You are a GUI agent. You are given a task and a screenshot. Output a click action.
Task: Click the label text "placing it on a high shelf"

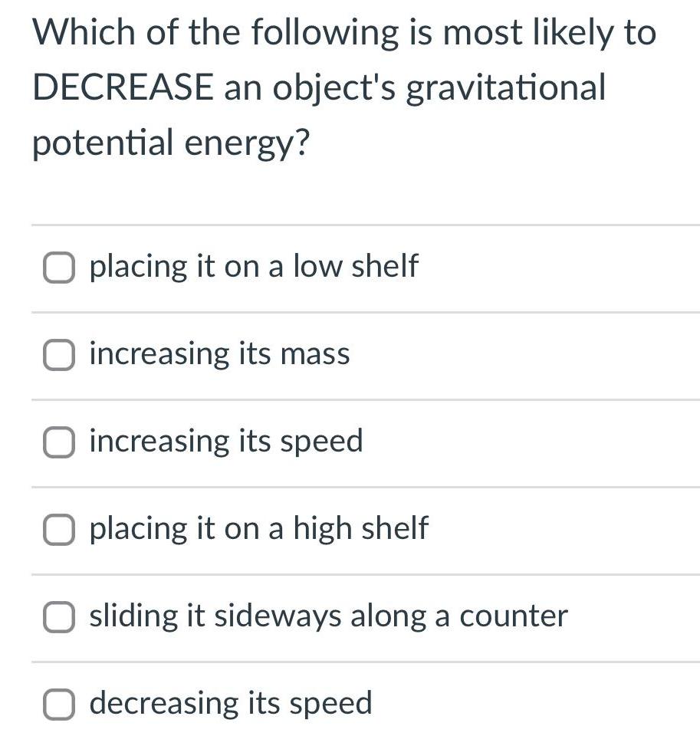258,529
